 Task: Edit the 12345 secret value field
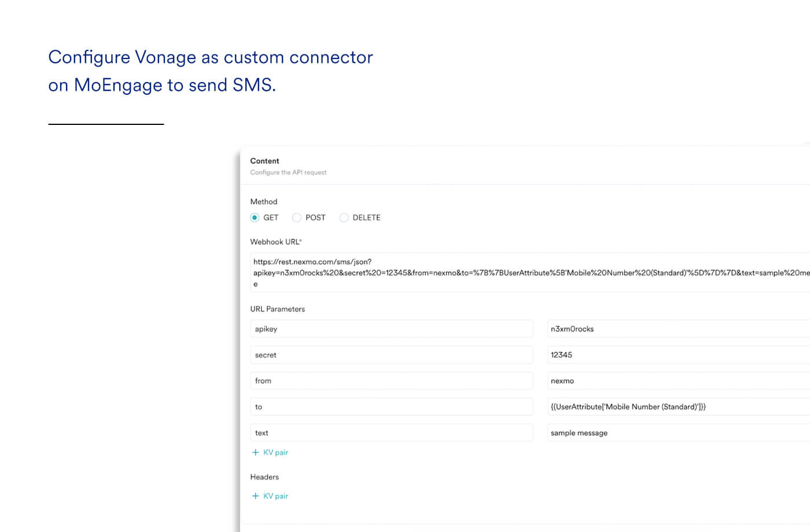679,355
